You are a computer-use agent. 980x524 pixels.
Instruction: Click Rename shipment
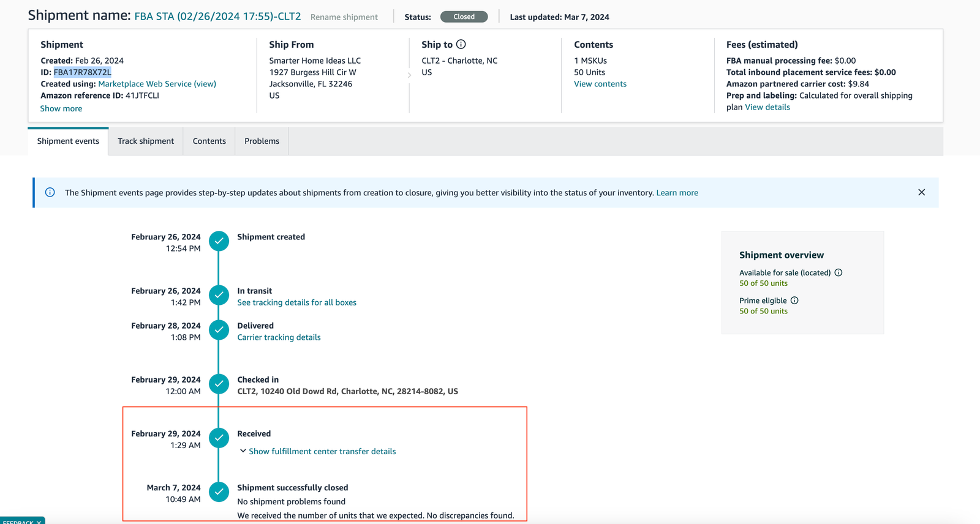pos(344,17)
